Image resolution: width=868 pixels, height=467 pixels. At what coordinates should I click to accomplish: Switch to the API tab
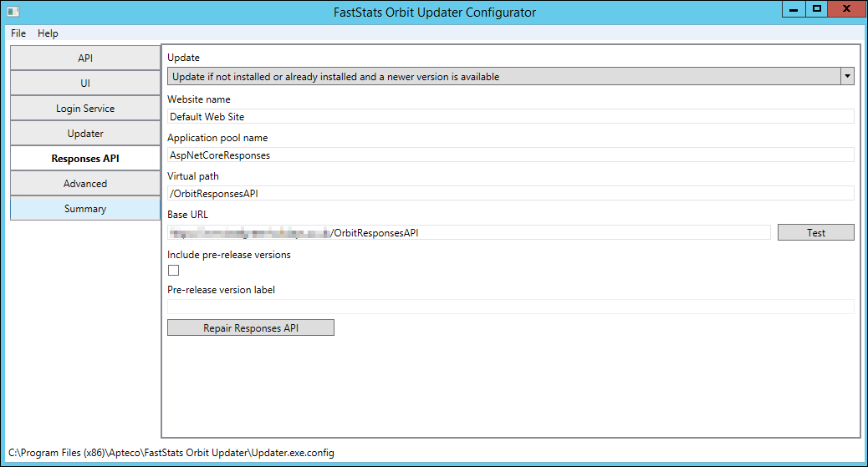[x=85, y=58]
